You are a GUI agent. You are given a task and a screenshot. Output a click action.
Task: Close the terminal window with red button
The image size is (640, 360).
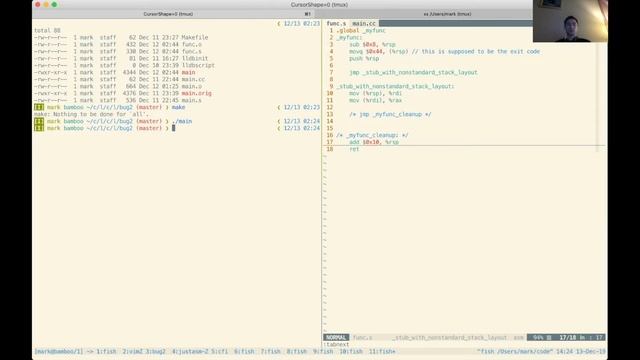[x=38, y=4]
